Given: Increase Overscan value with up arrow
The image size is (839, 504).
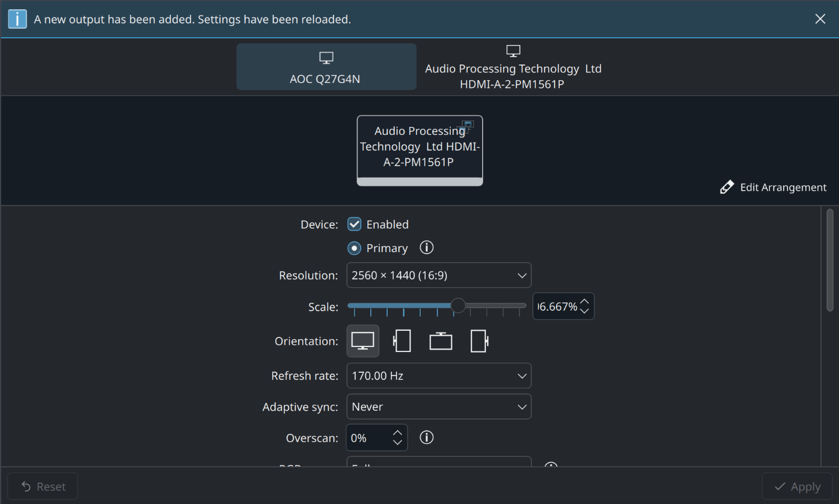Looking at the screenshot, I should pyautogui.click(x=397, y=433).
